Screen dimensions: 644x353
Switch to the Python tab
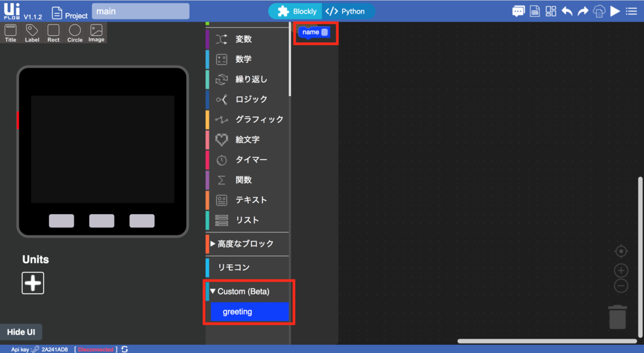point(347,11)
